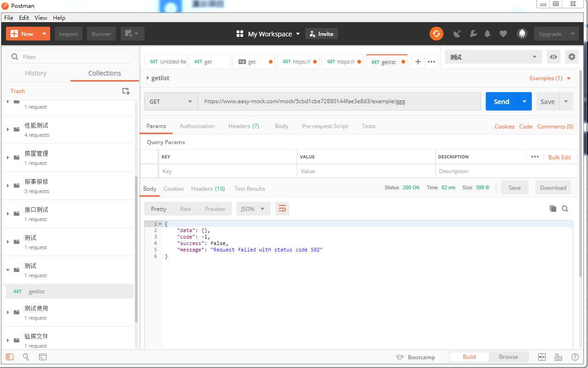588x368 pixels.
Task: Toggle sidebar icon in status bar
Action: coord(10,357)
